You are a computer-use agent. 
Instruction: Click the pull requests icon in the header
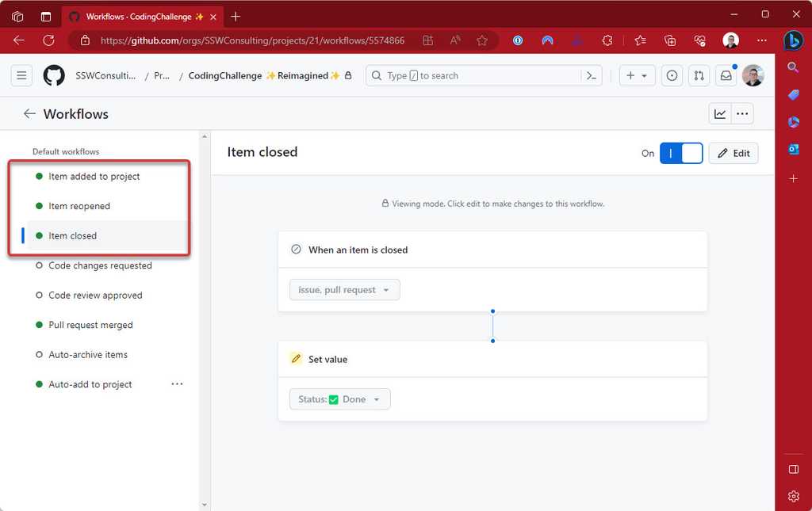tap(698, 75)
